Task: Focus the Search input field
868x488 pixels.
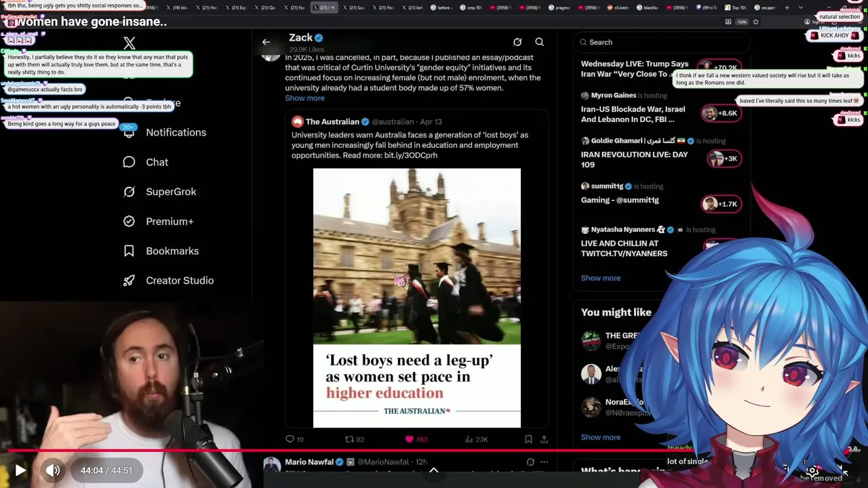Action: 661,42
